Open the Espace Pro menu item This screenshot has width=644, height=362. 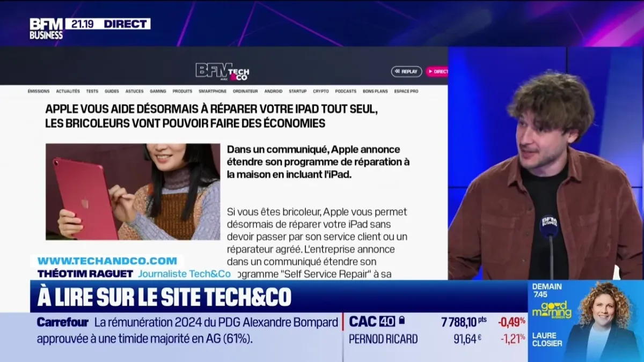click(406, 91)
